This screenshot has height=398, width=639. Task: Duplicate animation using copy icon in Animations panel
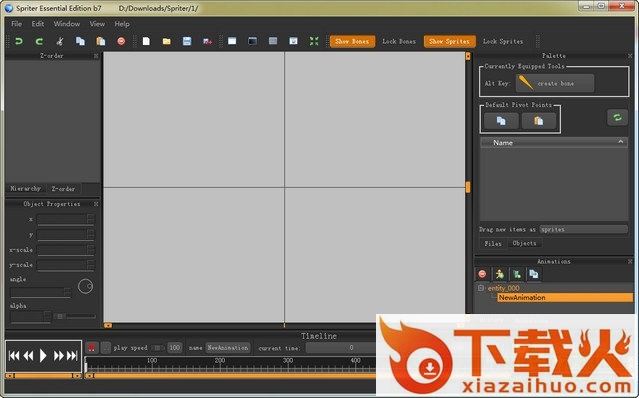(x=533, y=274)
